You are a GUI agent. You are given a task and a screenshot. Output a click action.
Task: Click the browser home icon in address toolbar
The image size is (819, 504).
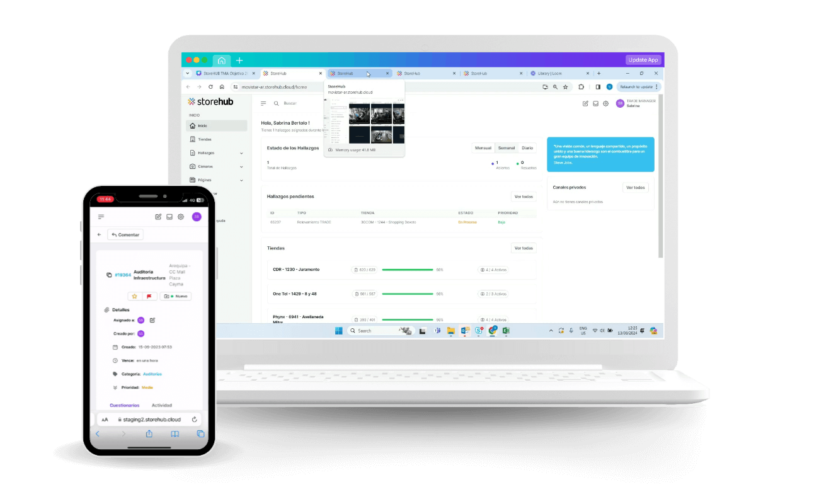coord(222,87)
